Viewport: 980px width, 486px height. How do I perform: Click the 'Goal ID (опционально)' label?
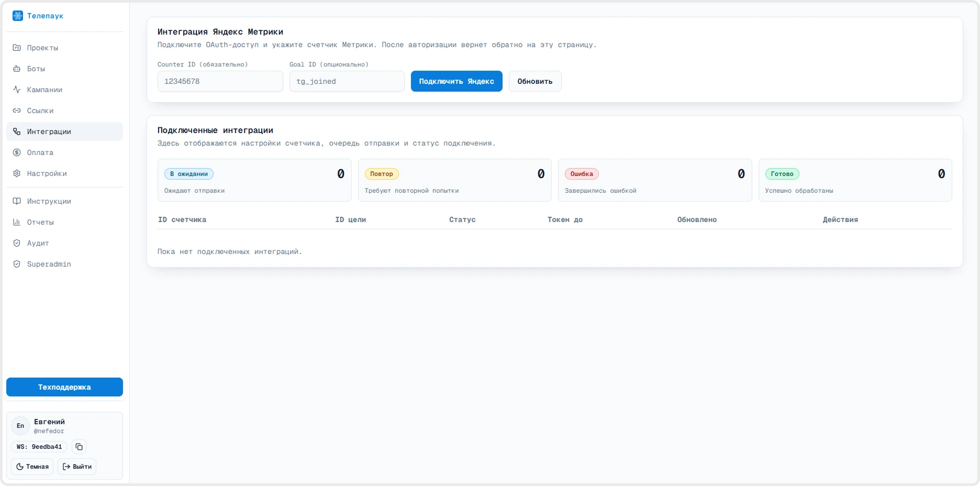tap(329, 64)
